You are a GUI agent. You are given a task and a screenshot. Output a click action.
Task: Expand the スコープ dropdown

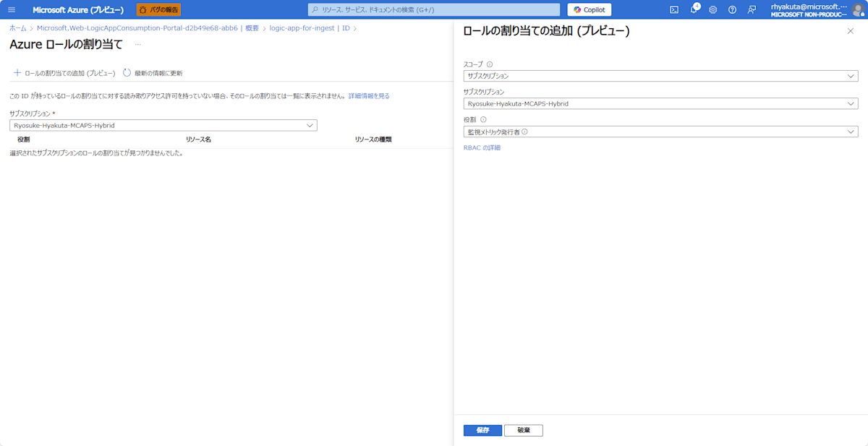click(x=660, y=76)
